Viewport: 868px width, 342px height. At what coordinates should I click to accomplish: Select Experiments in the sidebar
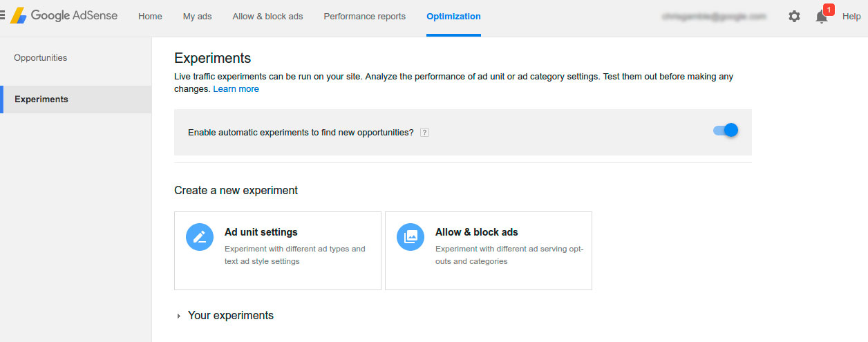tap(41, 99)
